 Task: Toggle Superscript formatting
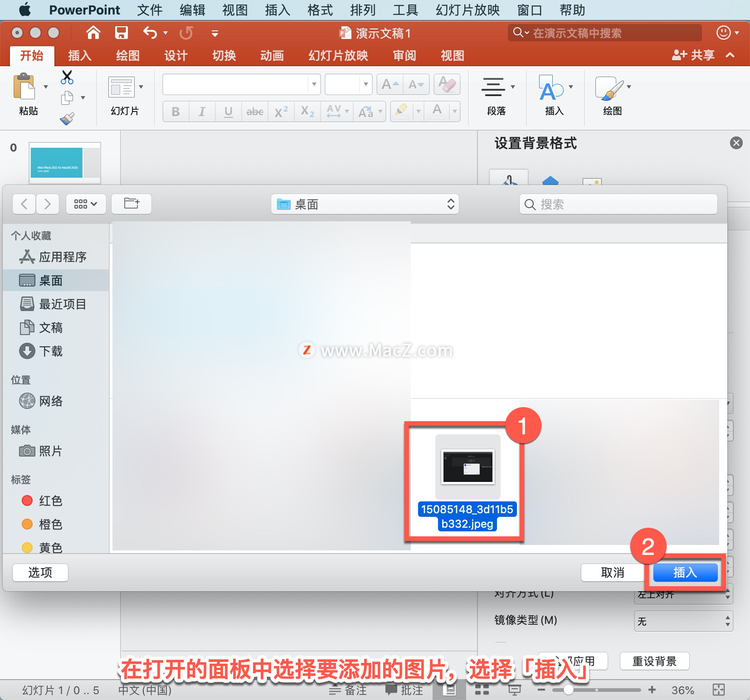click(x=281, y=112)
